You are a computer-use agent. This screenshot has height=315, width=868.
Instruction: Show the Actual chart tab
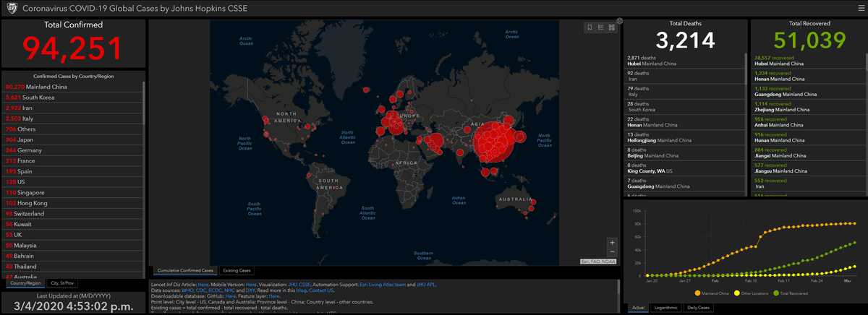tap(638, 308)
